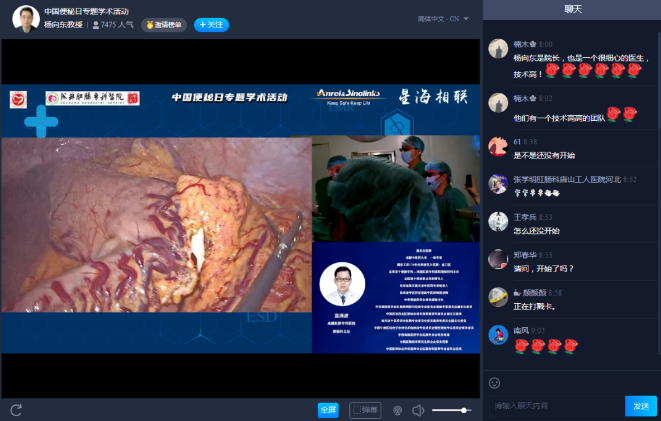The image size is (661, 421).
Task: Click the message 他们有一个技术高高的团队
Action: [x=559, y=118]
